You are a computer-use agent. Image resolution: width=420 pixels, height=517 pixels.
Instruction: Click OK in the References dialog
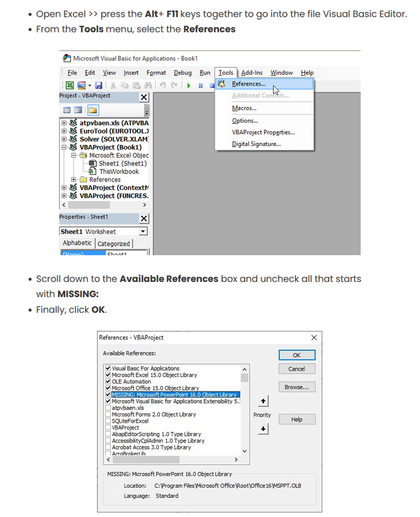click(297, 355)
